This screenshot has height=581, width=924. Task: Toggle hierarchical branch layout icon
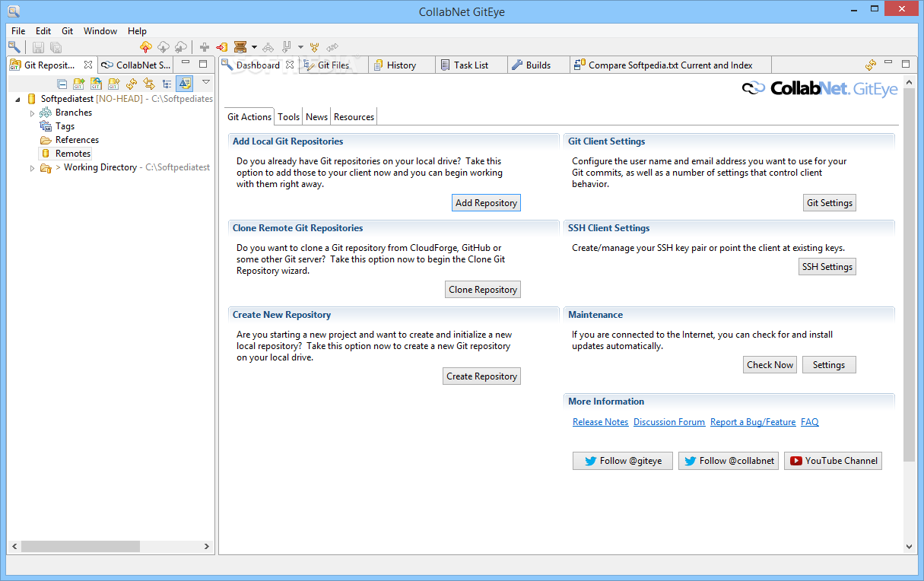pos(167,84)
